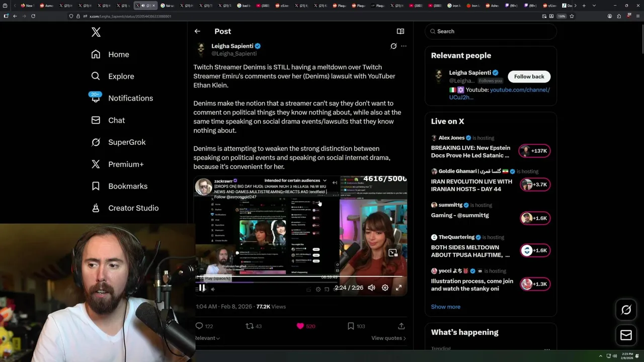Screen dimensions: 644x362
Task: Toggle bookmark on post with 103 bookmarks
Action: coord(351,326)
